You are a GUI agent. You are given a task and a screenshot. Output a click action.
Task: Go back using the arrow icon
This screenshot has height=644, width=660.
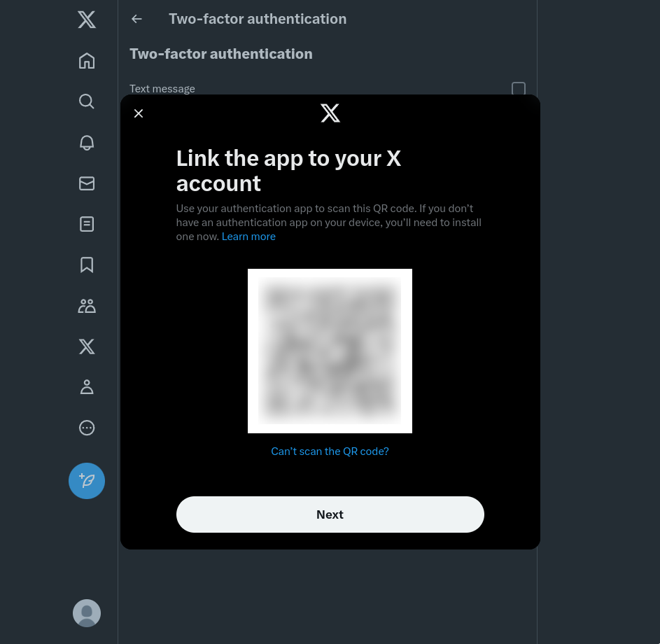(136, 19)
